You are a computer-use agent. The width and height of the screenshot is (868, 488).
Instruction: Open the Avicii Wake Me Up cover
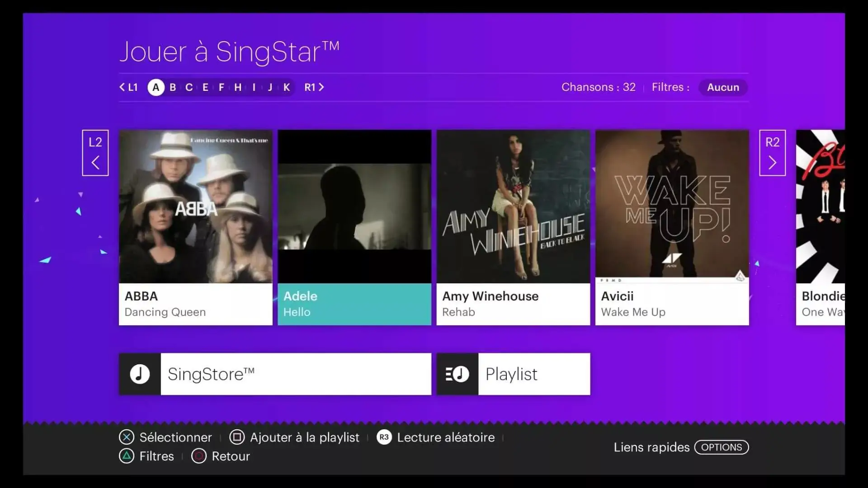click(x=672, y=206)
